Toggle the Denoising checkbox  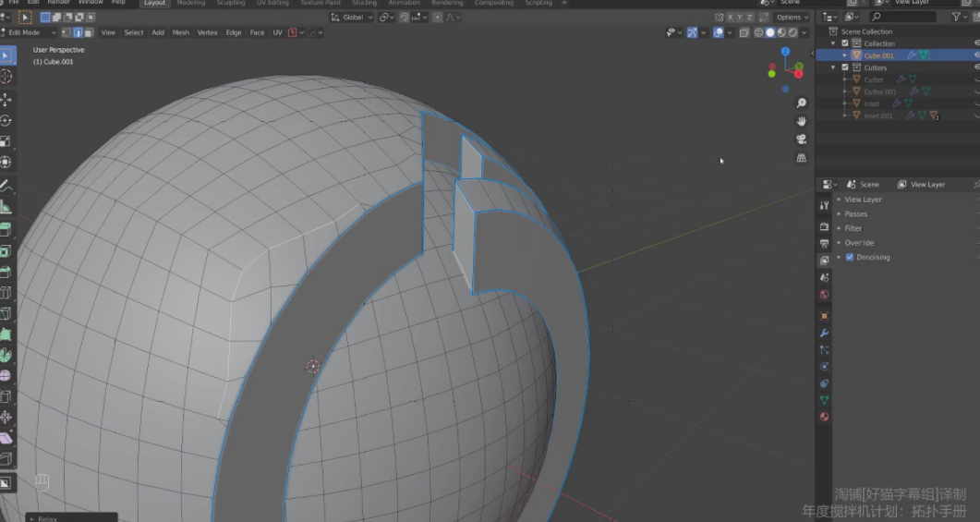(x=850, y=257)
